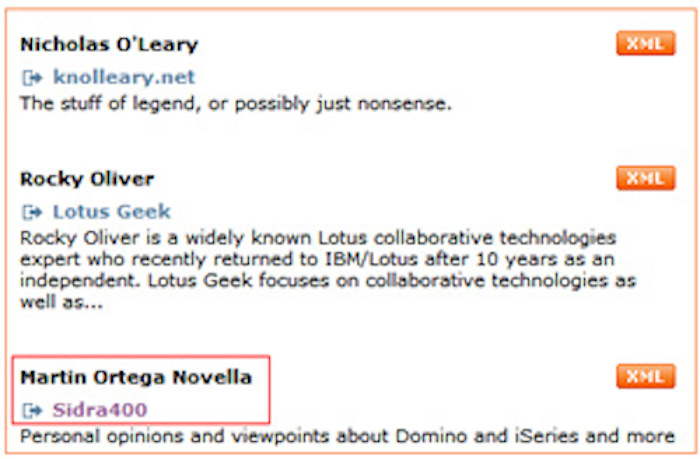Click the external-link arrow icon beside Sidra400

(x=32, y=410)
